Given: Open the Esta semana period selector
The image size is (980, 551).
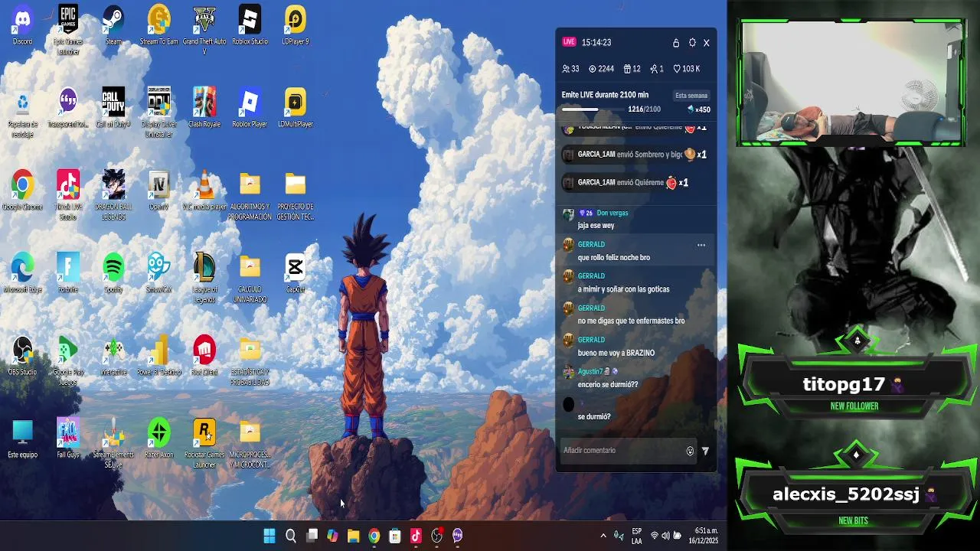Looking at the screenshot, I should coord(691,96).
